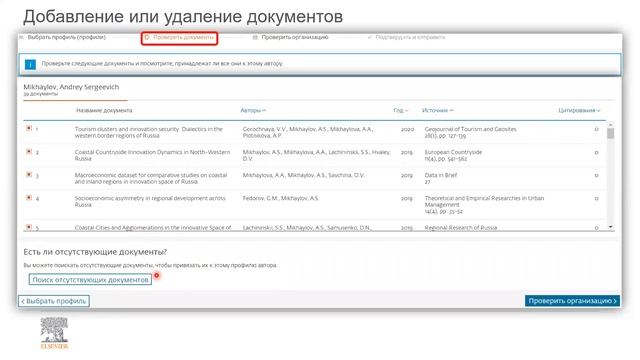
Task: Sort the table by Год column
Action: tap(401, 110)
